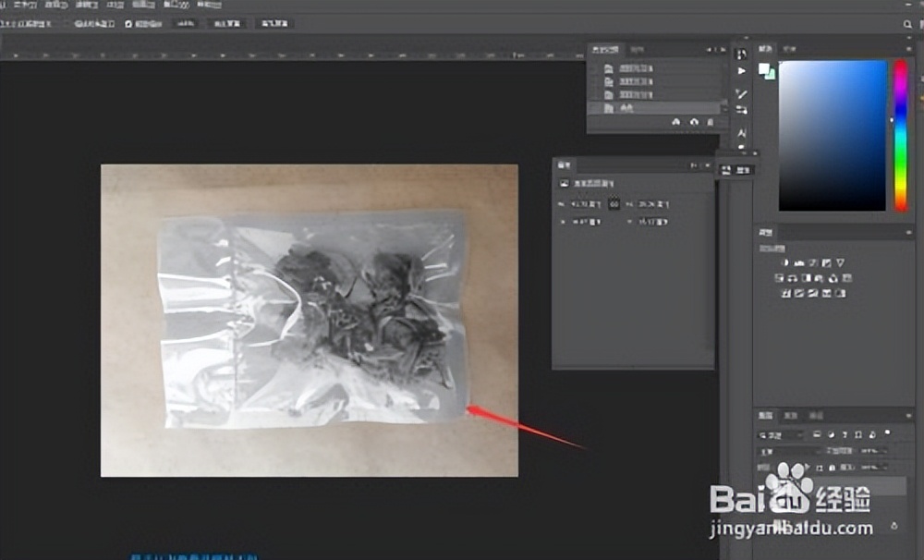Add an Exposure adjustment

[x=827, y=263]
